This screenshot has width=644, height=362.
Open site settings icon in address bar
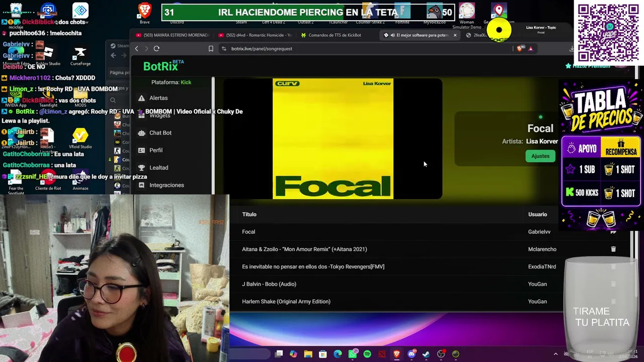click(224, 49)
